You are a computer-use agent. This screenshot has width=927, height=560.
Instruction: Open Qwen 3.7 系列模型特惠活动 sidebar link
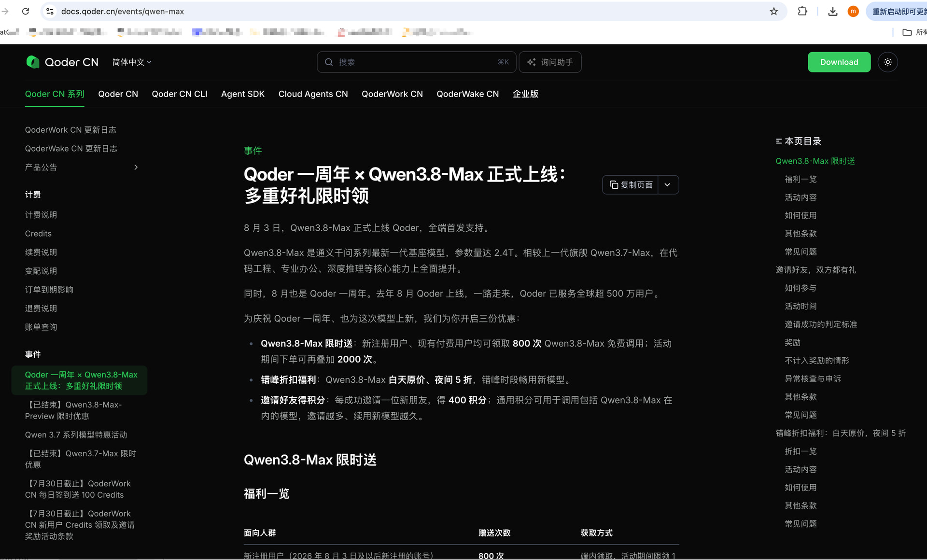click(76, 435)
